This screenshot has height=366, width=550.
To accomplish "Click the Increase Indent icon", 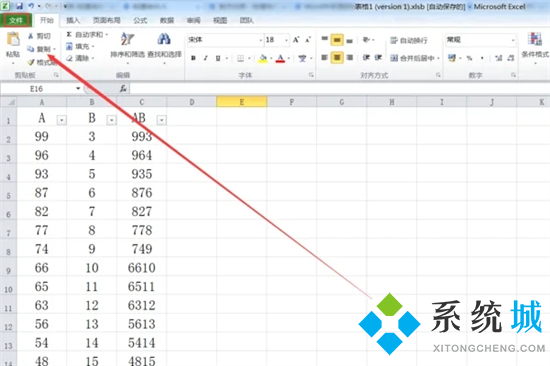I will coord(378,57).
